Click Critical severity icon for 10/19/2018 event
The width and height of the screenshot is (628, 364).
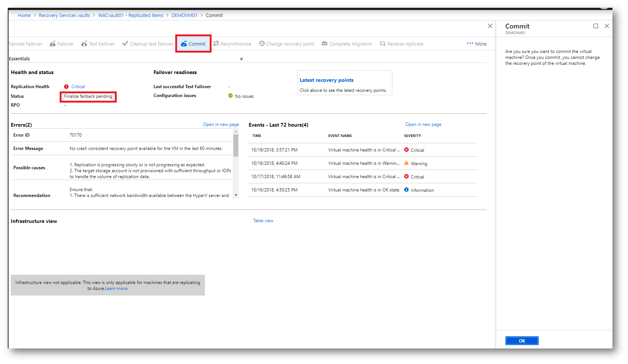coord(406,150)
